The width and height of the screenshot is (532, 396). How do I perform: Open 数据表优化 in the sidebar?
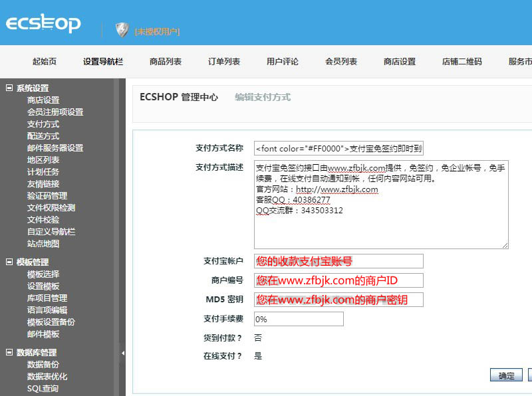coord(47,376)
